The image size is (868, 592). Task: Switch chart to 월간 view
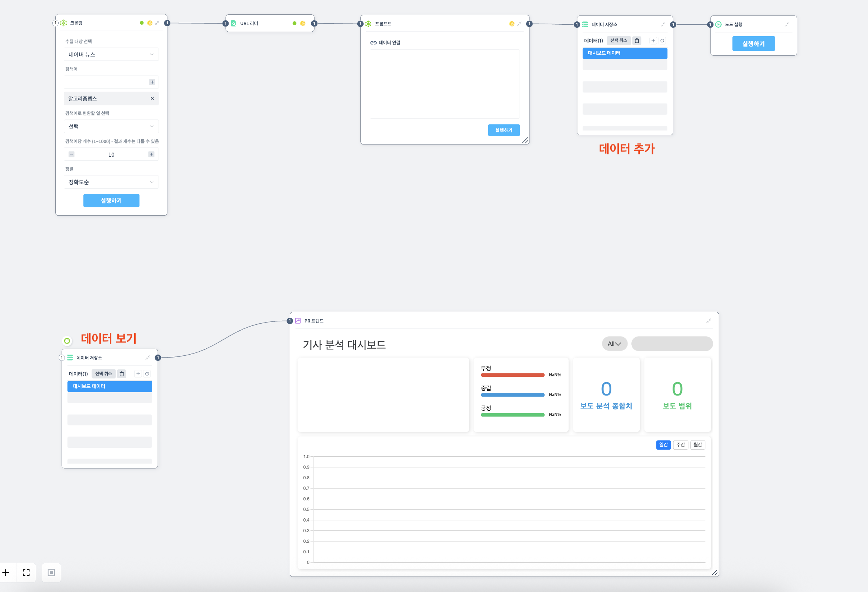tap(697, 445)
